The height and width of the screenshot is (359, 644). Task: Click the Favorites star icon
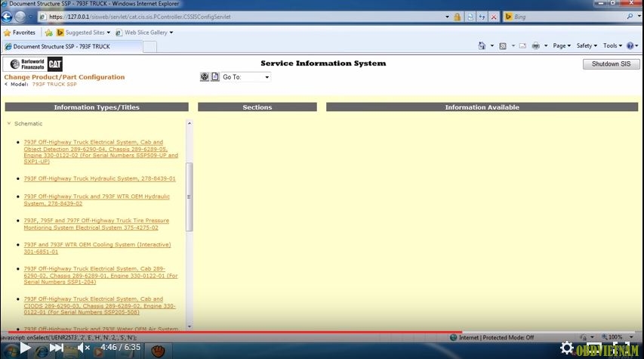pos(8,32)
